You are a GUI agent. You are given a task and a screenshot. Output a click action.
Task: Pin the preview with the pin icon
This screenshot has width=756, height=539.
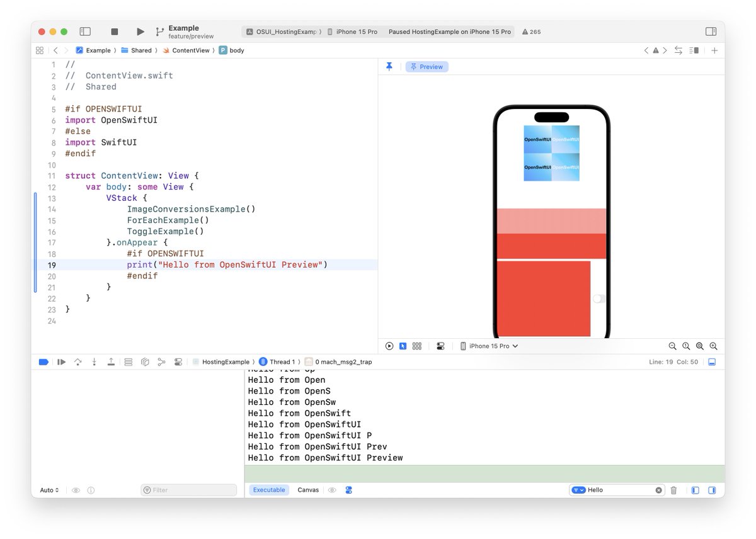[x=389, y=67]
